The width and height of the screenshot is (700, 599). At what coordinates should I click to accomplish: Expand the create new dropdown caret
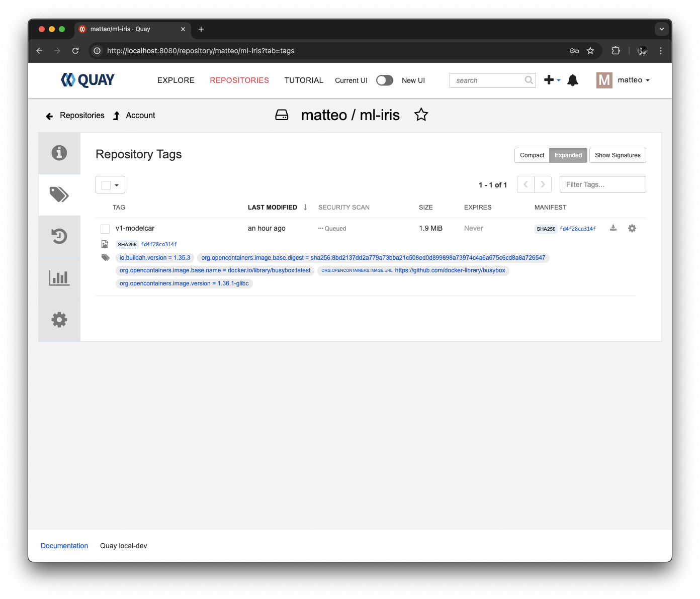(x=559, y=80)
